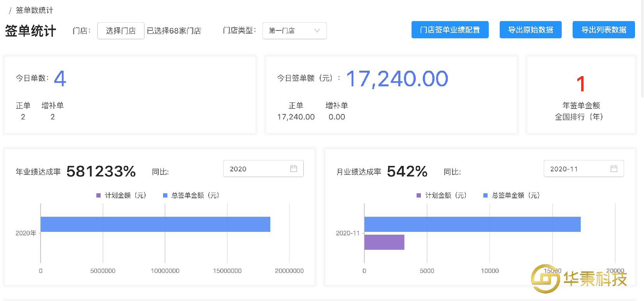Expand the 门店类型 dropdown chevron arrow

[317, 30]
